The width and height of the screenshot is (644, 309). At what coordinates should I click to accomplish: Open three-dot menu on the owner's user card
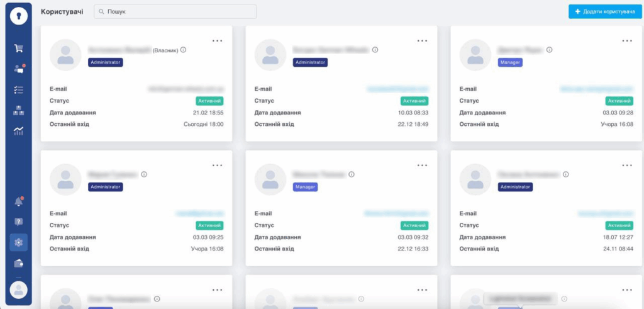[218, 40]
